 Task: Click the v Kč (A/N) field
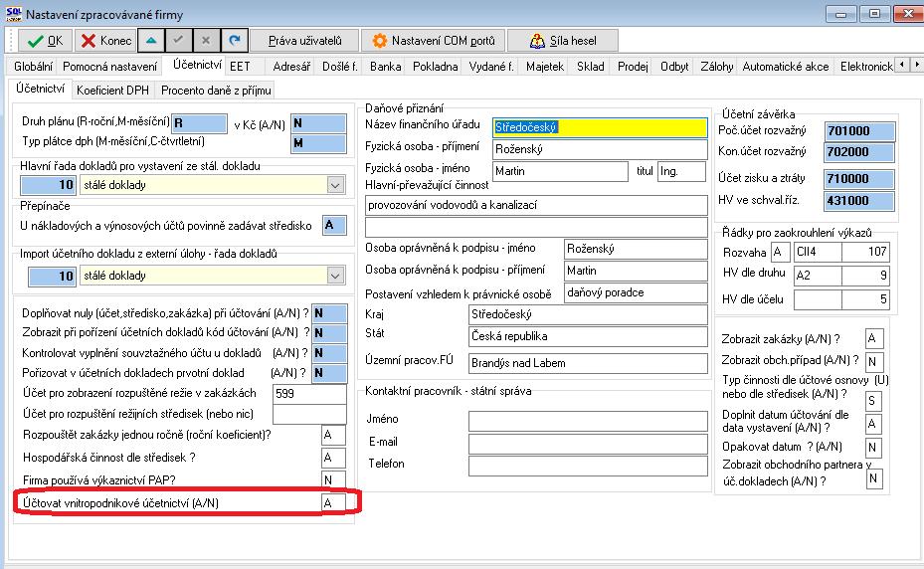coord(319,123)
